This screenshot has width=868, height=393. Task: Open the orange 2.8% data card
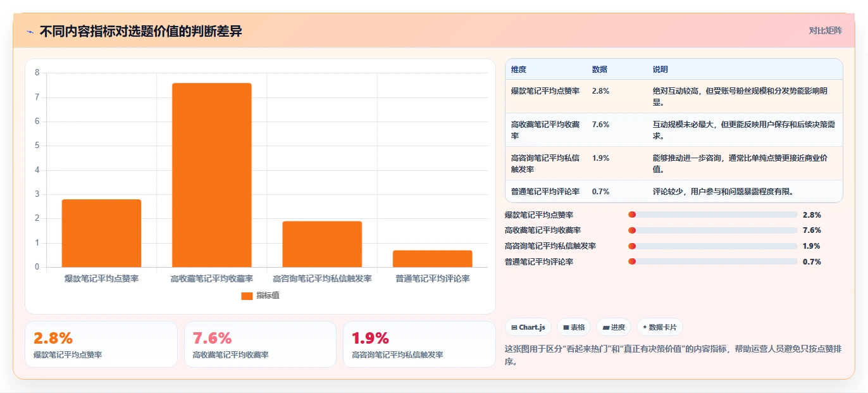coord(101,344)
